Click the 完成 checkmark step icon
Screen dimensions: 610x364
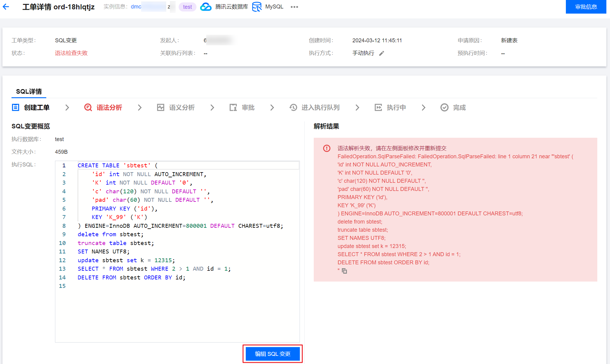tap(444, 108)
